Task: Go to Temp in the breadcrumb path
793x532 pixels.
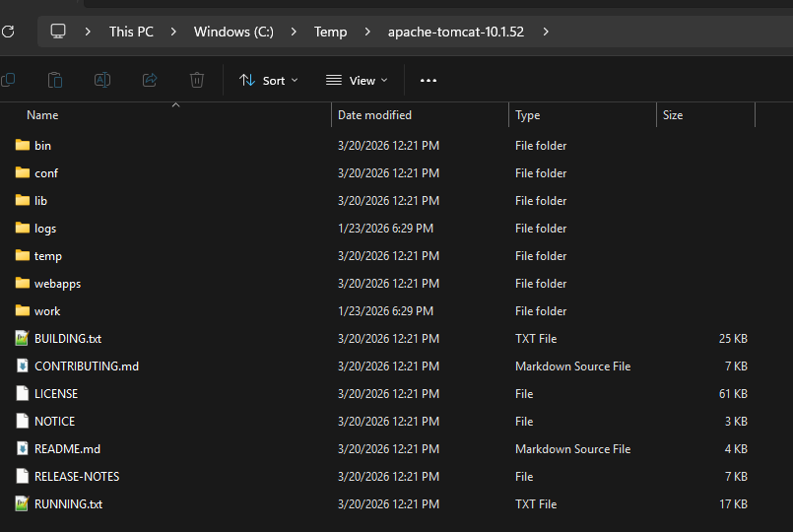Action: point(330,32)
